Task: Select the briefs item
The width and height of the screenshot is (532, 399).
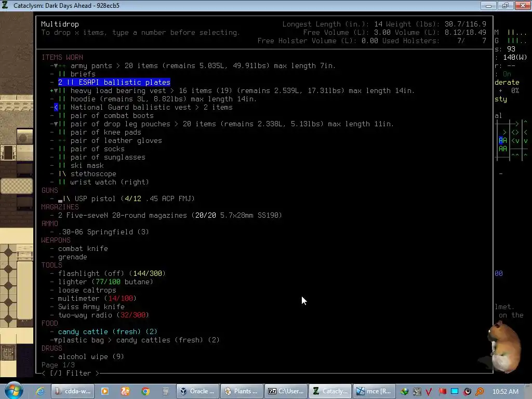Action: [x=83, y=74]
